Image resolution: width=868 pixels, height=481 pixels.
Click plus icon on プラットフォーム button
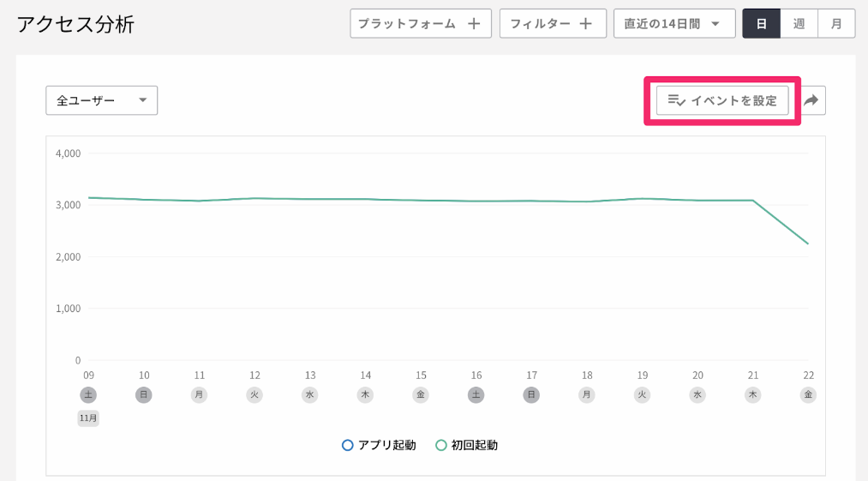point(474,24)
